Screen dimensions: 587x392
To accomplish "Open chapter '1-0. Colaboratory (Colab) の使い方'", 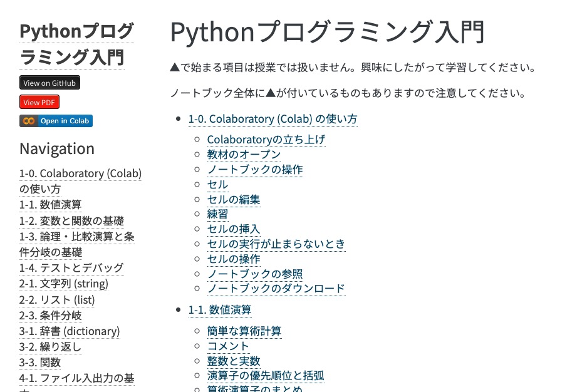I will click(x=273, y=118).
